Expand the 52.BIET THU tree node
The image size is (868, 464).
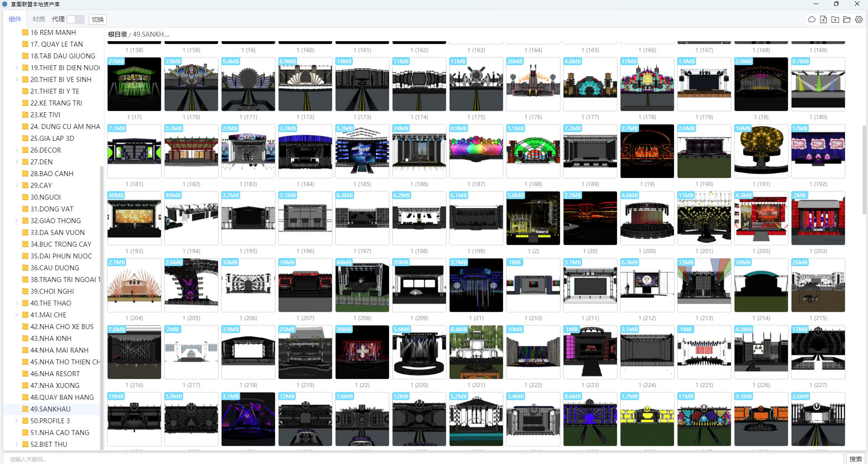17,445
